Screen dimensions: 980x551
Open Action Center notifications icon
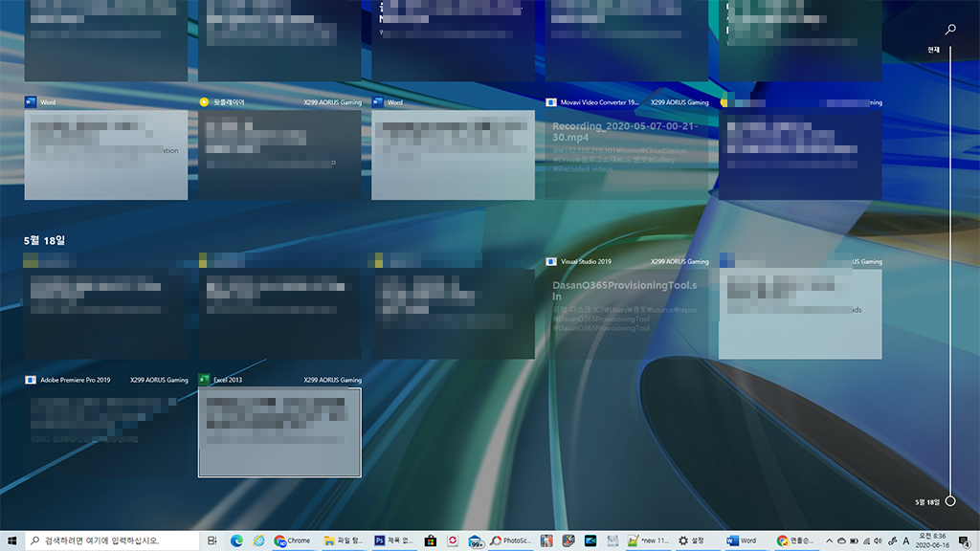coord(965,541)
